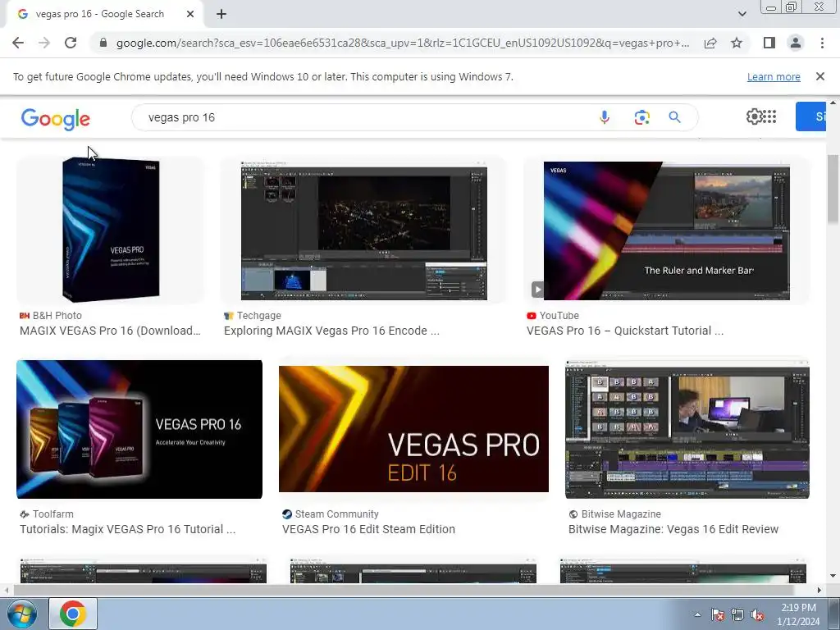The image size is (840, 630).
Task: Click the YouTube source label
Action: coord(559,316)
